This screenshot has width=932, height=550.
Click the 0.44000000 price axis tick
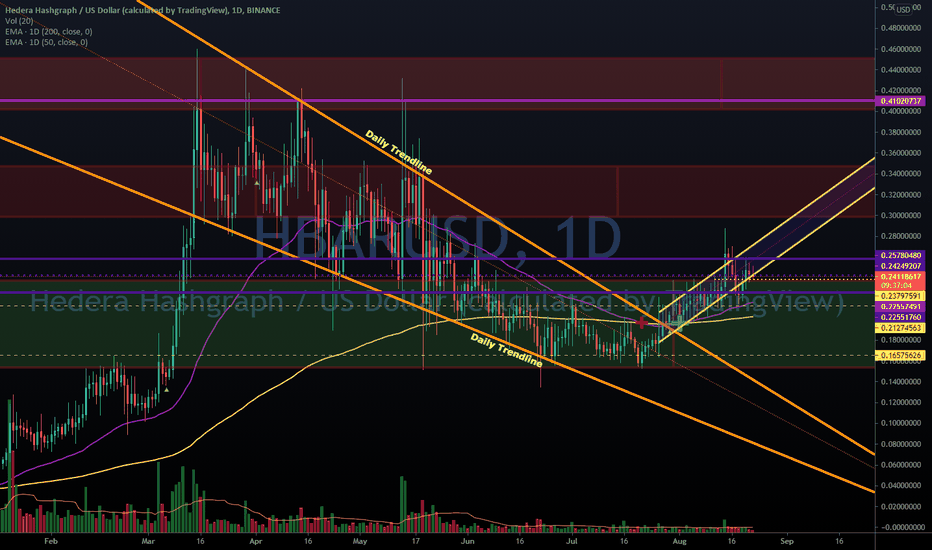tap(901, 70)
